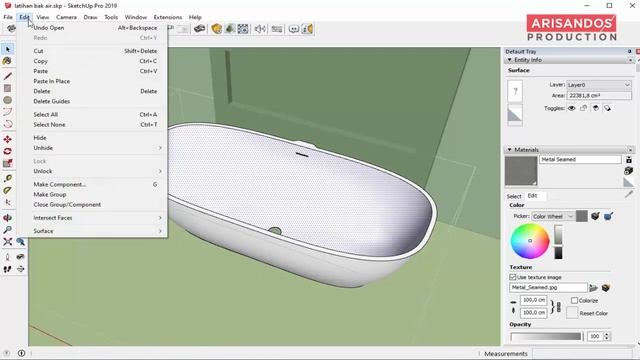
Task: Choose Make Group menu entry
Action: (97, 195)
